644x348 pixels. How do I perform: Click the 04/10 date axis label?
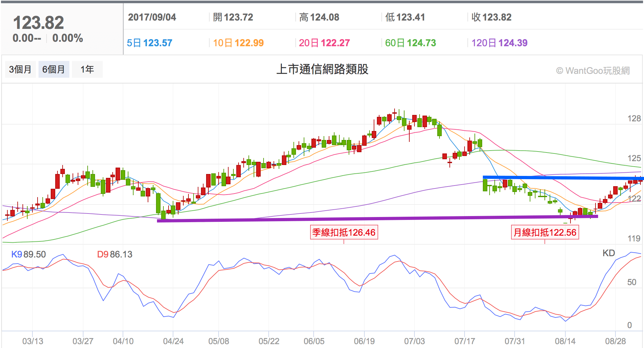point(123,341)
